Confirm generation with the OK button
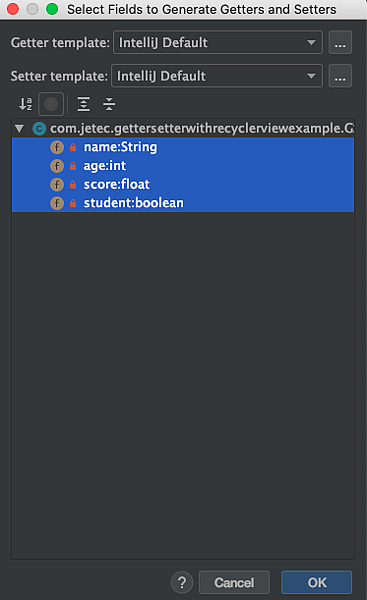367x600 pixels. [317, 582]
